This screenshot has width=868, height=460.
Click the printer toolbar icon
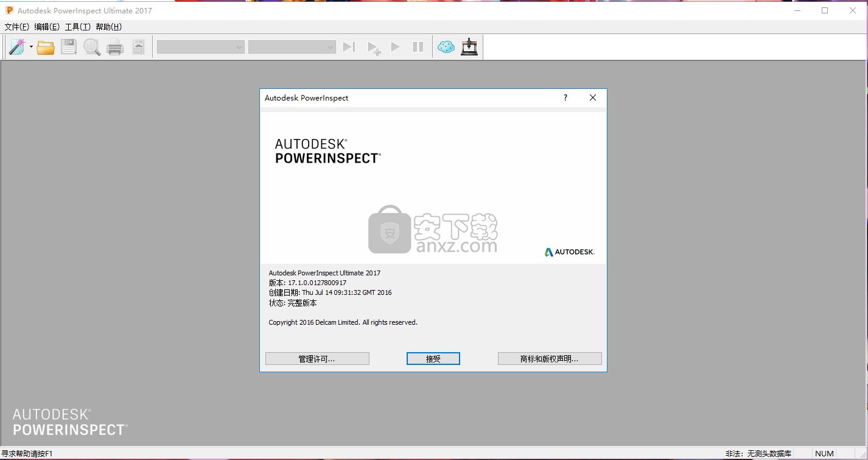(x=115, y=47)
